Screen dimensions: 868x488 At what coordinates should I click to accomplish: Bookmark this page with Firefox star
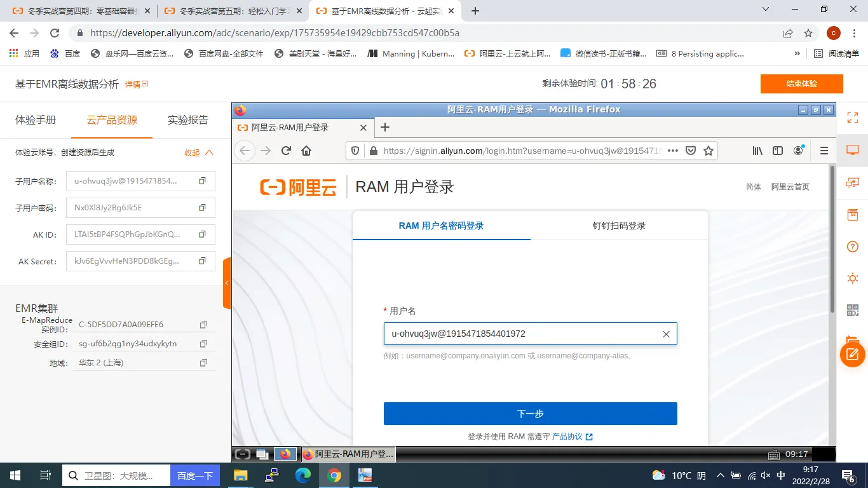(709, 151)
